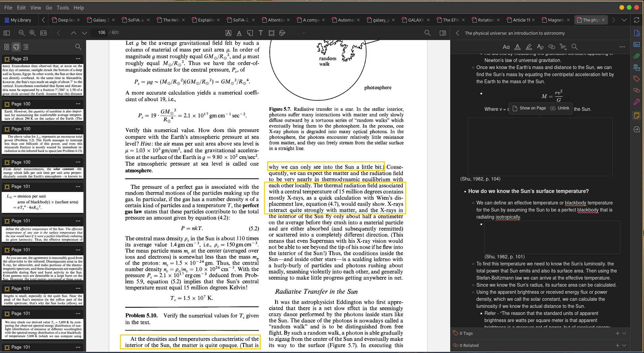Viewport: 644px width, 353px height.
Task: Select the Underline Text annotation tool
Action: tap(239, 33)
